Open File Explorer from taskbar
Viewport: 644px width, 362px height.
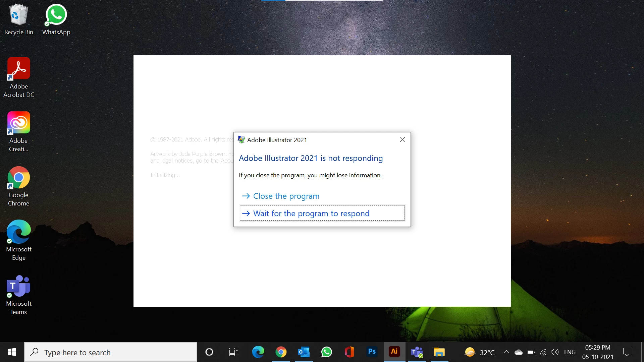click(x=439, y=352)
